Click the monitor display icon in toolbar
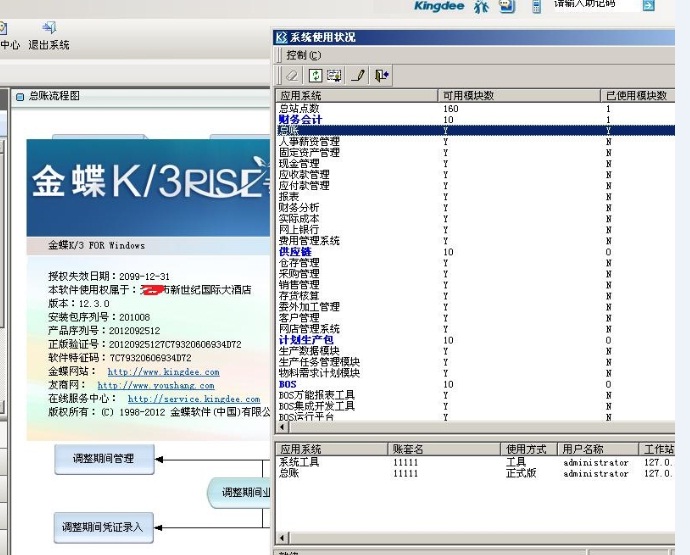The height and width of the screenshot is (555, 690). click(335, 75)
